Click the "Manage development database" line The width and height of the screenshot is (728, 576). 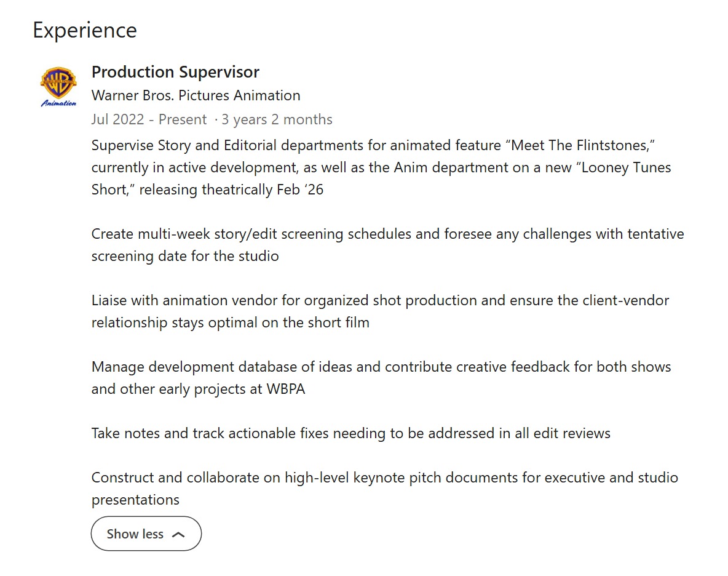[381, 367]
